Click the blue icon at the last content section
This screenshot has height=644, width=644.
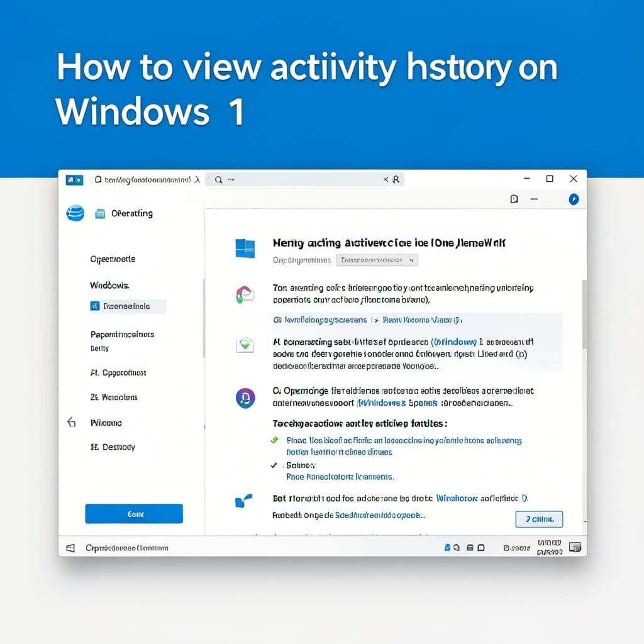(x=244, y=501)
